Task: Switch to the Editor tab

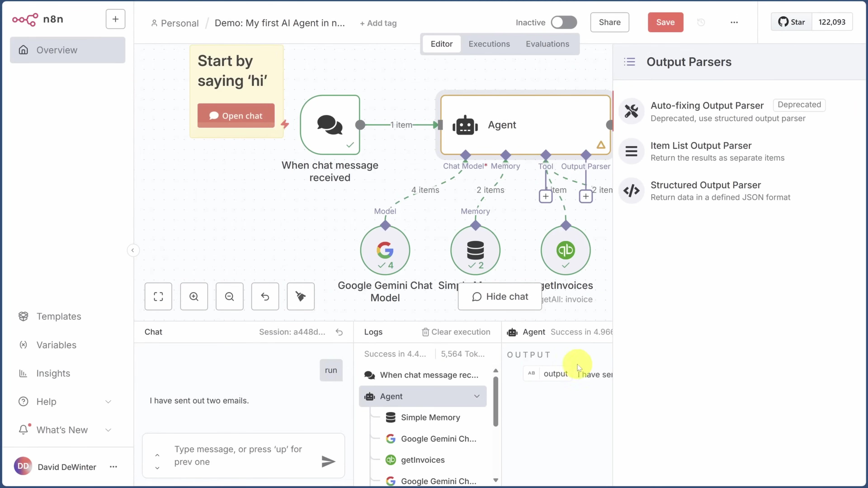Action: coord(441,44)
